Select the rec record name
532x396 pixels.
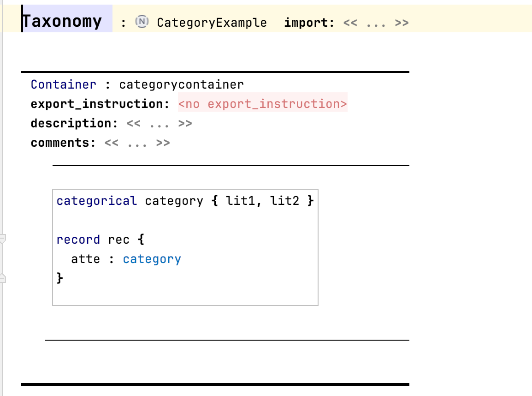119,239
